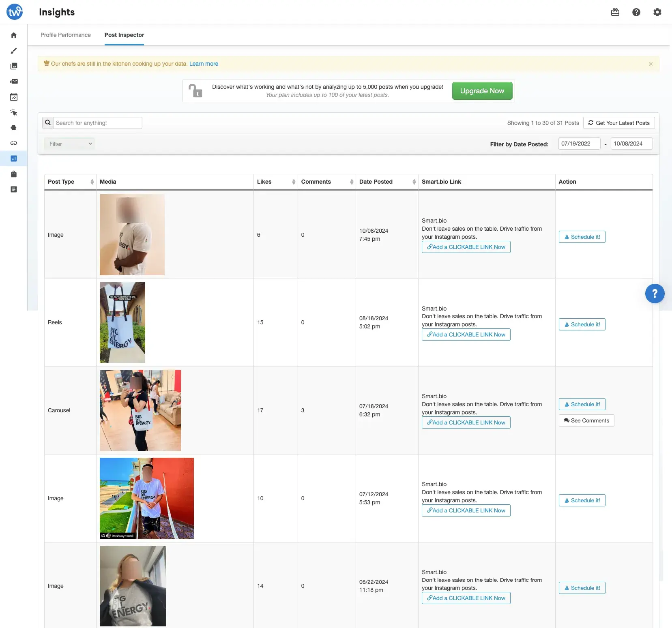Open the document notes sidebar icon
672x628 pixels.
pos(14,189)
